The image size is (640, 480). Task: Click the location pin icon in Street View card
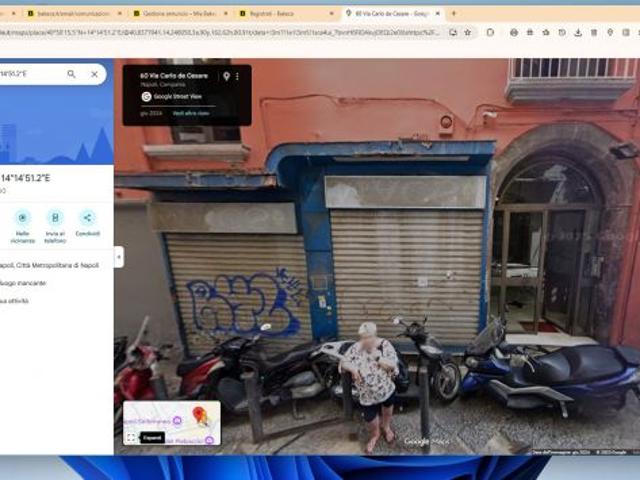coord(226,76)
